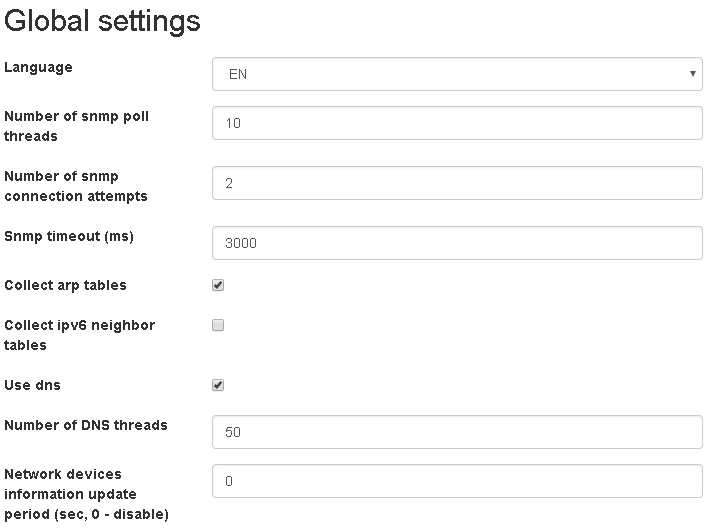Click 'Collect ipv6 neighbor tables' label text

(79, 335)
